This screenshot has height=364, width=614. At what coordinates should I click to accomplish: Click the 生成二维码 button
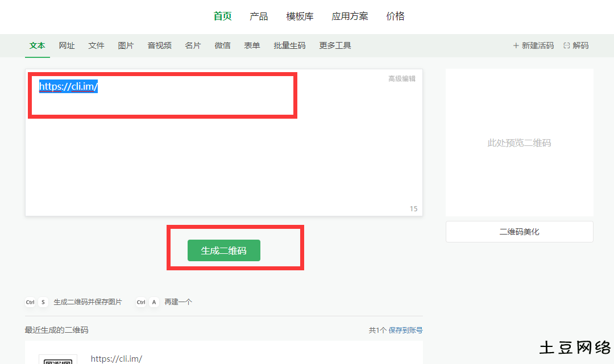[223, 250]
